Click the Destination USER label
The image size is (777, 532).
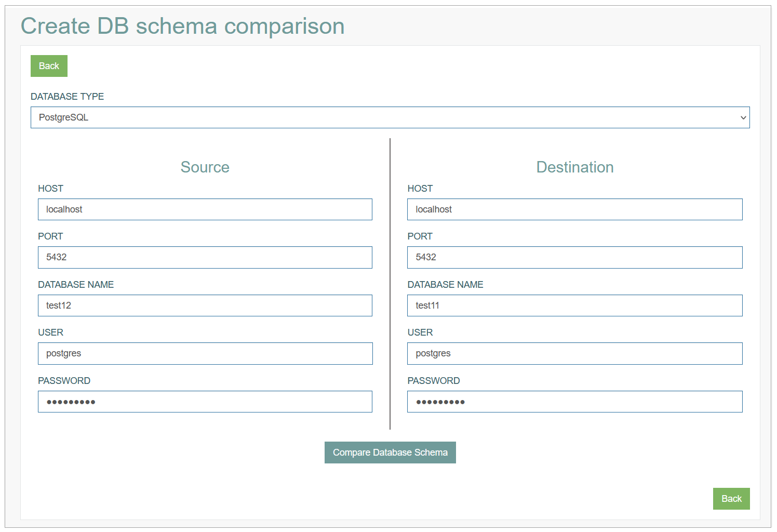(420, 332)
